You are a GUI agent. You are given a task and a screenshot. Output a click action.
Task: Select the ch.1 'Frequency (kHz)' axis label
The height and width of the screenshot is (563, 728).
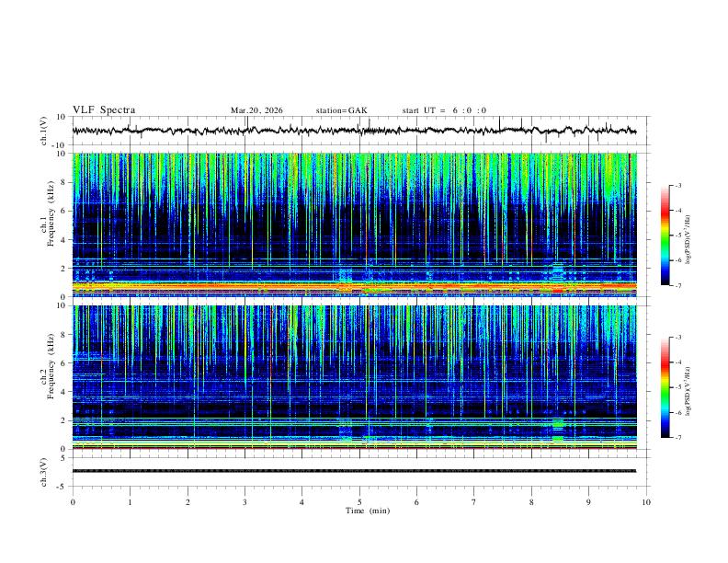pyautogui.click(x=51, y=213)
